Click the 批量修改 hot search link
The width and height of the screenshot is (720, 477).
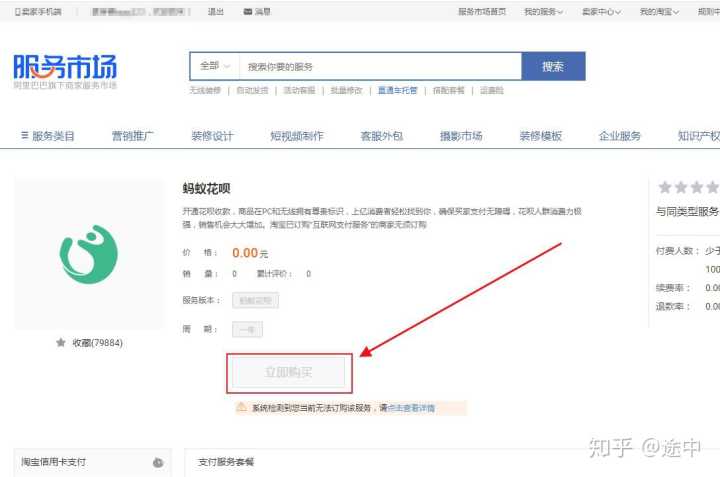tap(346, 90)
